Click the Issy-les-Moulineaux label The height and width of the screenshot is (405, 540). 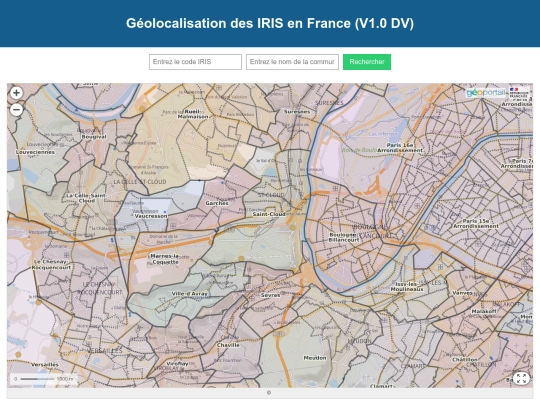pos(407,287)
